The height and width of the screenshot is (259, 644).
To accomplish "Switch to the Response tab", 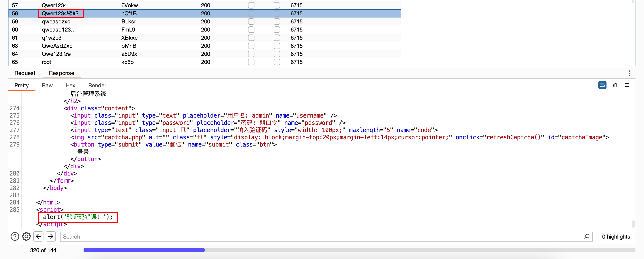I will coord(62,73).
